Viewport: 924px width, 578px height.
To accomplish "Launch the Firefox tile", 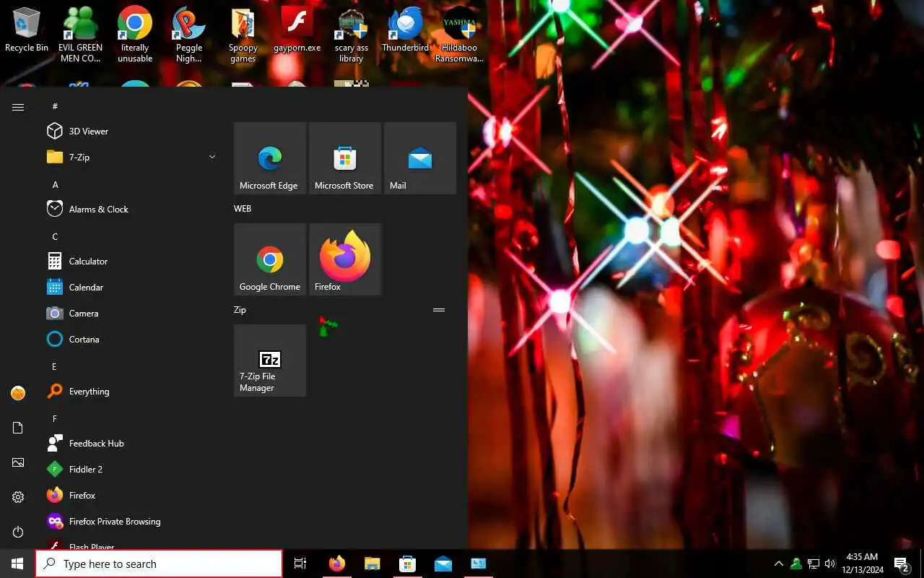I will pyautogui.click(x=345, y=259).
